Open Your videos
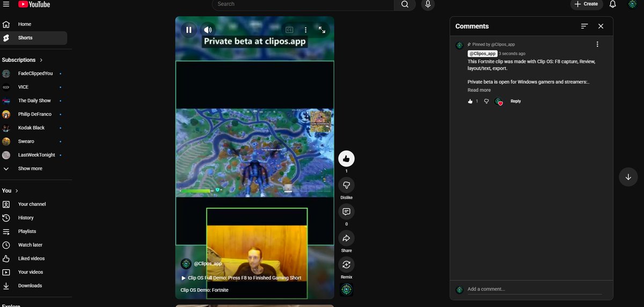 34,272
